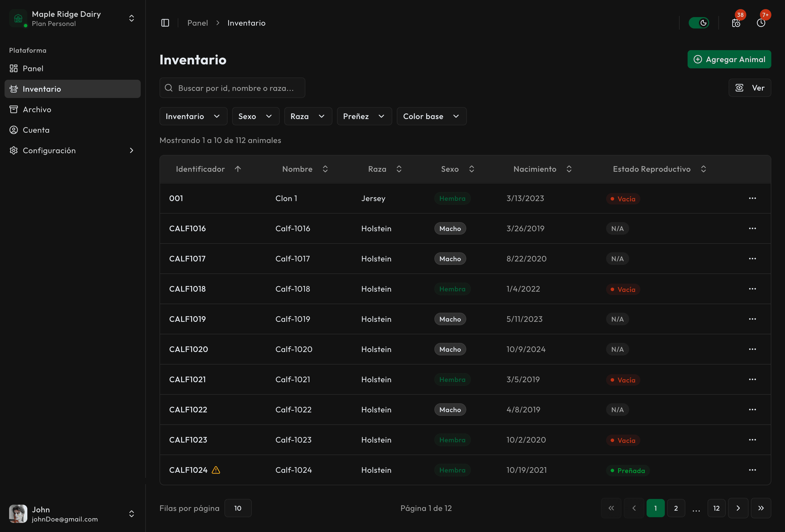The height and width of the screenshot is (532, 785).
Task: Click the actions ellipsis for Clon 1
Action: click(753, 198)
